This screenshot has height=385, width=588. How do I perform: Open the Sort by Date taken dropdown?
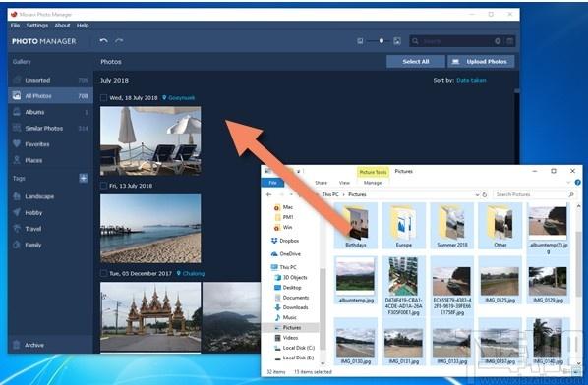pyautogui.click(x=471, y=80)
